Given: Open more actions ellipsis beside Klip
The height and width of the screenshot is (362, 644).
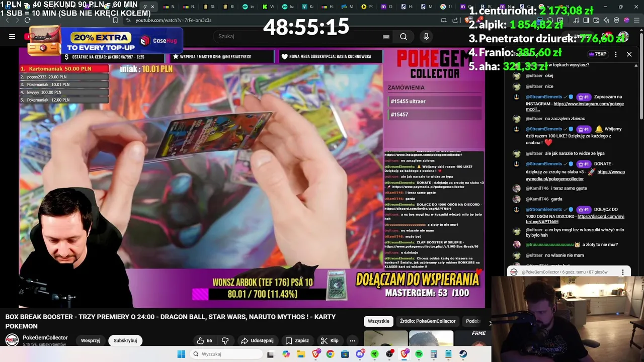Looking at the screenshot, I should point(352,340).
